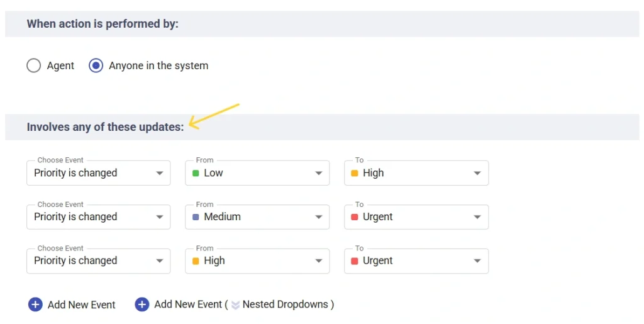Click the yellow High marker in first row To
The width and height of the screenshot is (644, 324).
[x=355, y=173]
